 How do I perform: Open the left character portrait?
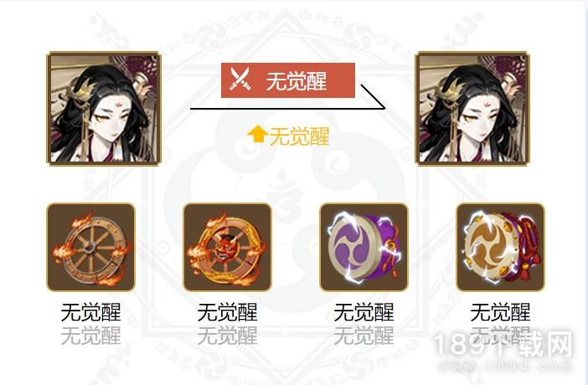click(104, 108)
